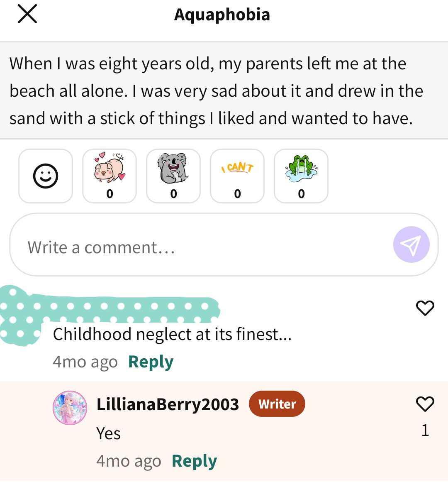The height and width of the screenshot is (482, 448).
Task: Reply to LillianaBerry2003's "Yes" comment
Action: click(x=195, y=461)
